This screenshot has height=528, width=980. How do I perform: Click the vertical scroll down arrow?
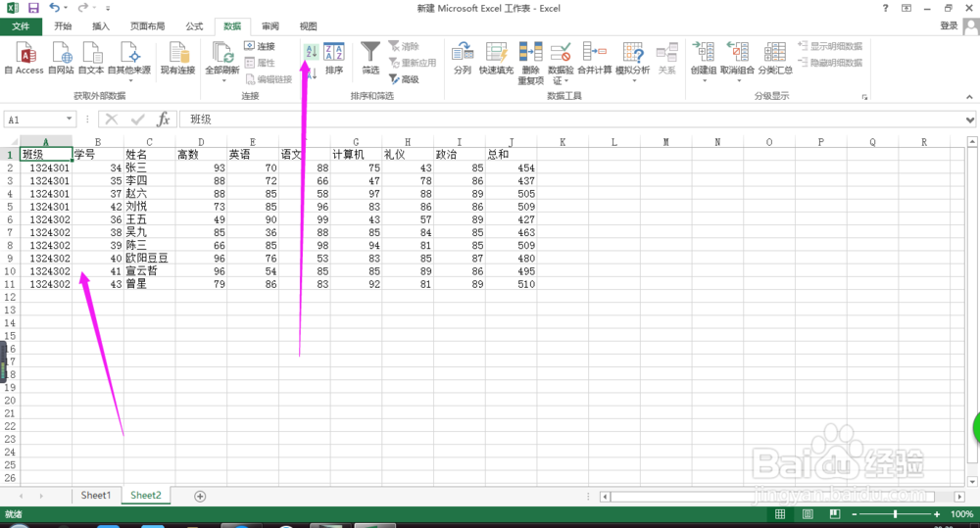coord(972,482)
